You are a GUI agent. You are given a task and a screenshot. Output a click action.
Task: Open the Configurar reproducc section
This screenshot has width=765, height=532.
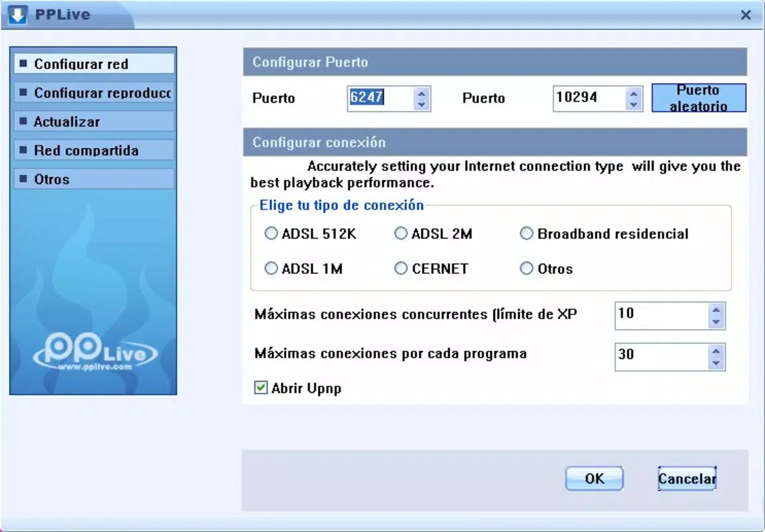click(x=94, y=92)
